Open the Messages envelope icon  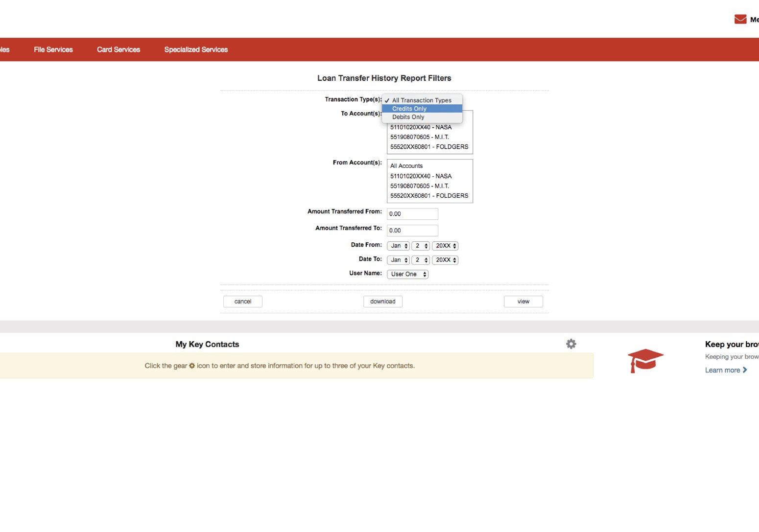[x=739, y=19]
